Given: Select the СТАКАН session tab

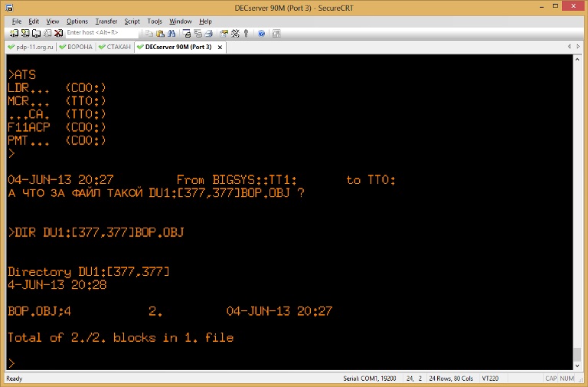Looking at the screenshot, I should (x=114, y=47).
